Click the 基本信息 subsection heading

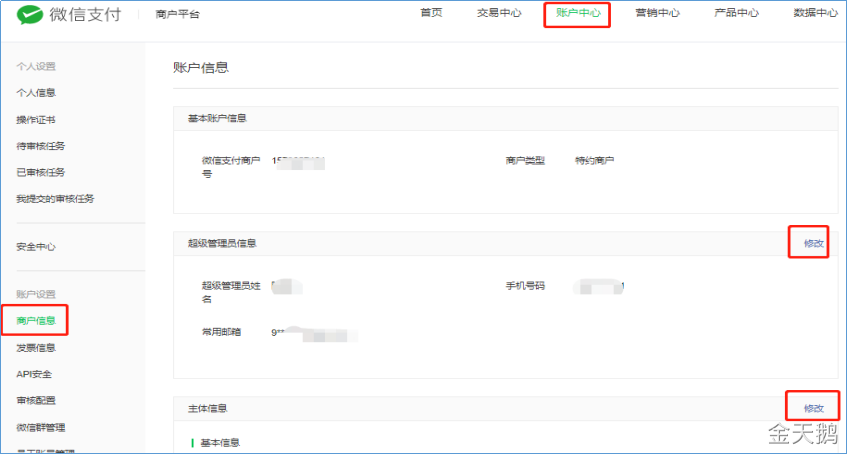(220, 443)
